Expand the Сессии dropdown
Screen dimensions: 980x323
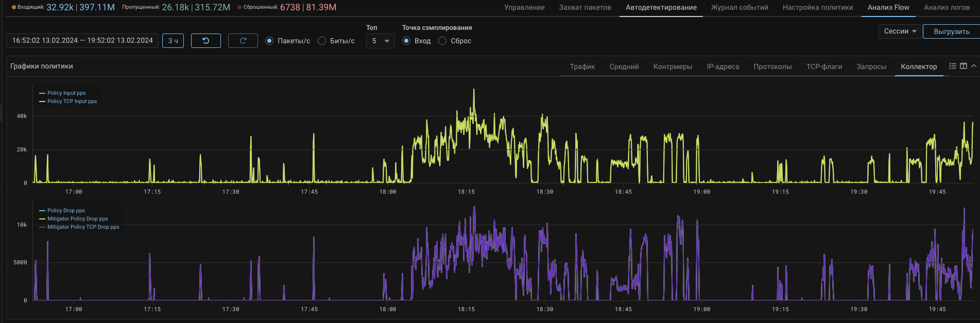tap(899, 31)
